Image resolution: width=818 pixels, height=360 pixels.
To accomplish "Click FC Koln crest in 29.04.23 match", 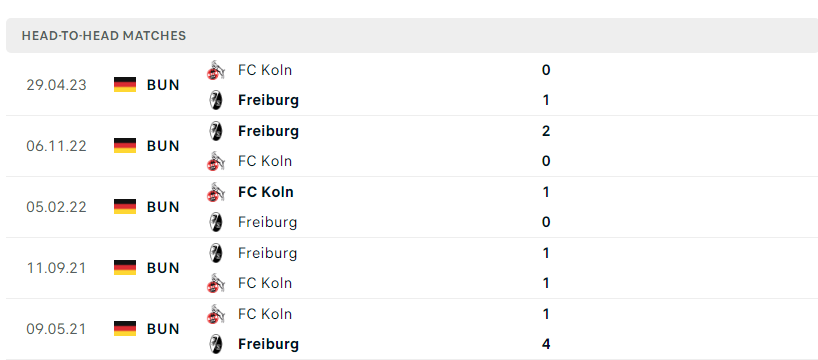I will point(215,70).
